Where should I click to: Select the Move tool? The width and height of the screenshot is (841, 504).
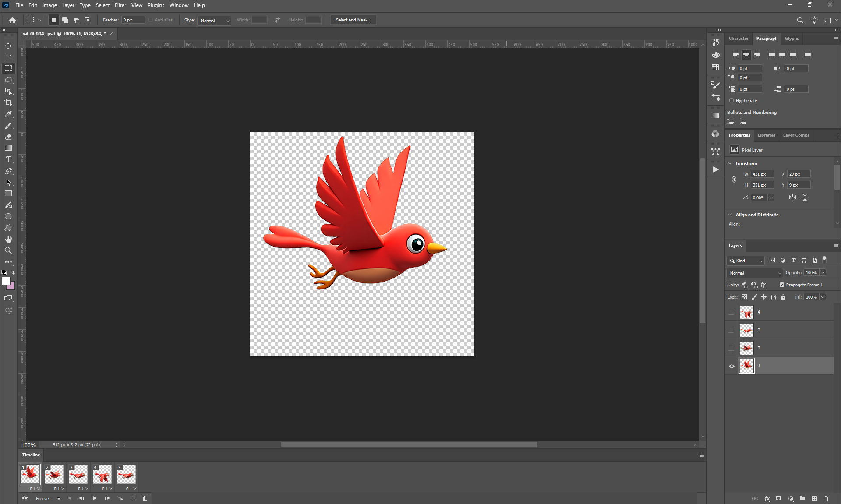(8, 46)
